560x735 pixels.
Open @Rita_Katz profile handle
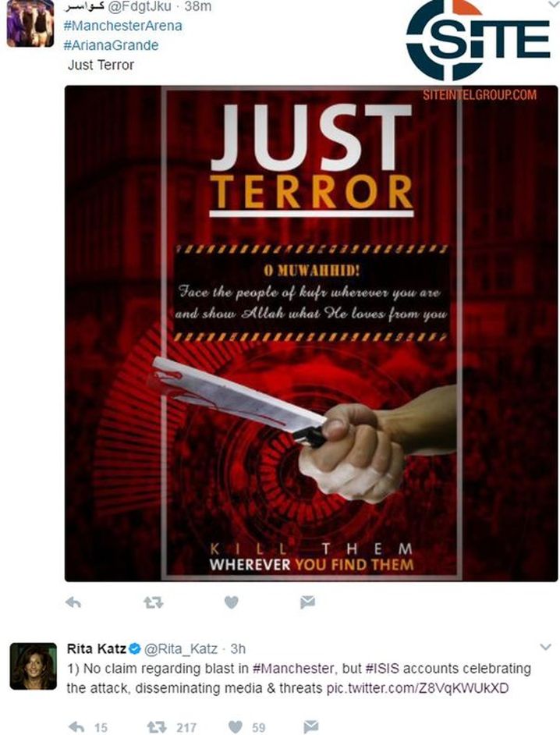coord(180,648)
